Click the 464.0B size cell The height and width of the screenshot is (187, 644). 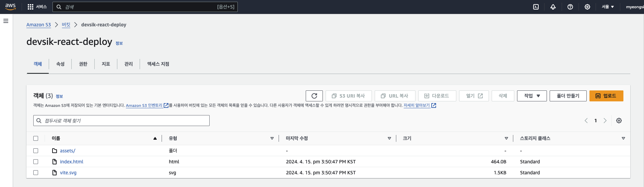(x=499, y=162)
